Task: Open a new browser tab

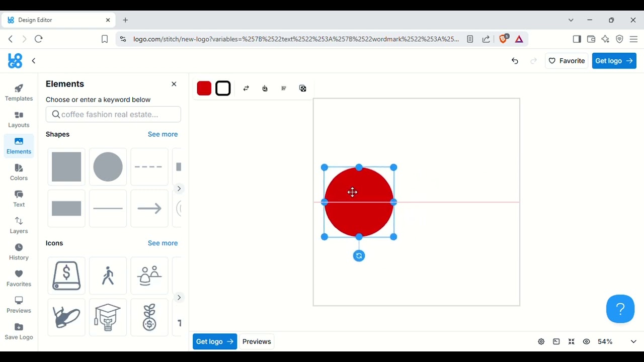Action: click(125, 20)
